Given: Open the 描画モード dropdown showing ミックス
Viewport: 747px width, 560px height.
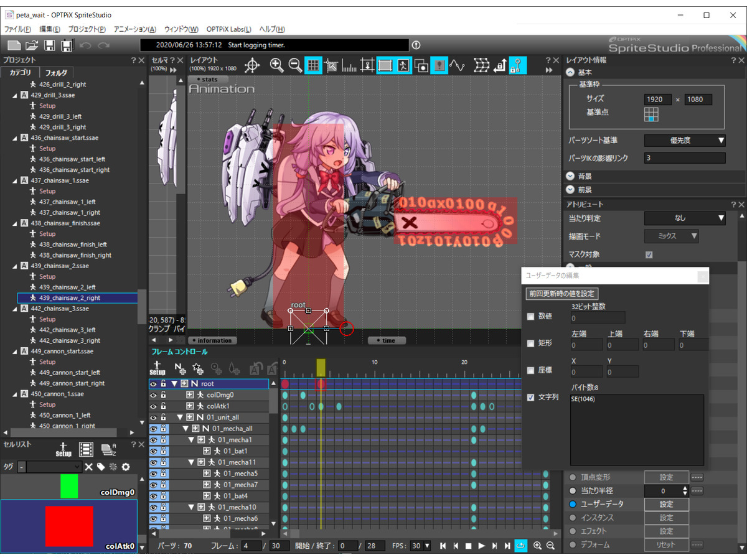Looking at the screenshot, I should coord(671,236).
